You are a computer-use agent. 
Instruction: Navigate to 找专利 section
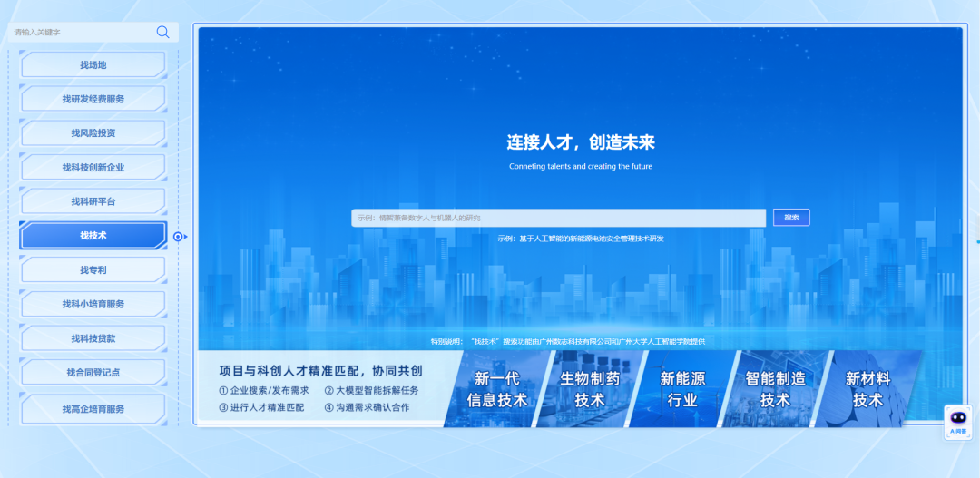tap(93, 270)
